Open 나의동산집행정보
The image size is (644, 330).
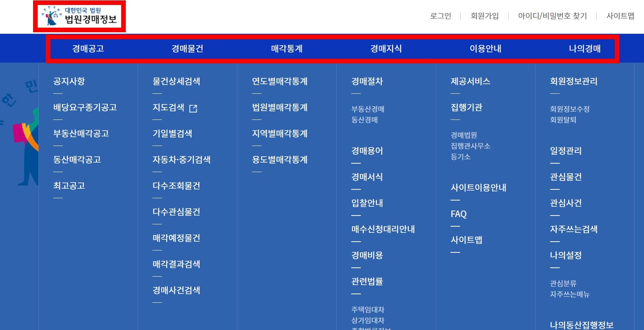(582, 325)
